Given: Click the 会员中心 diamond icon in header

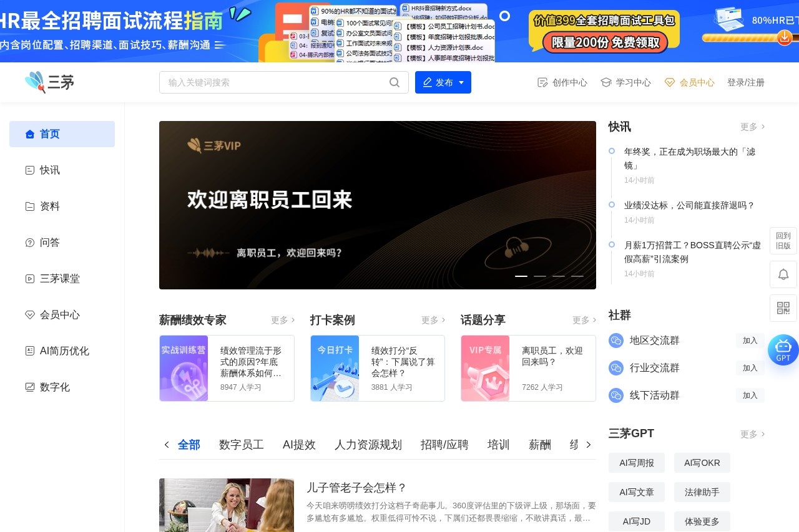Looking at the screenshot, I should pos(670,82).
